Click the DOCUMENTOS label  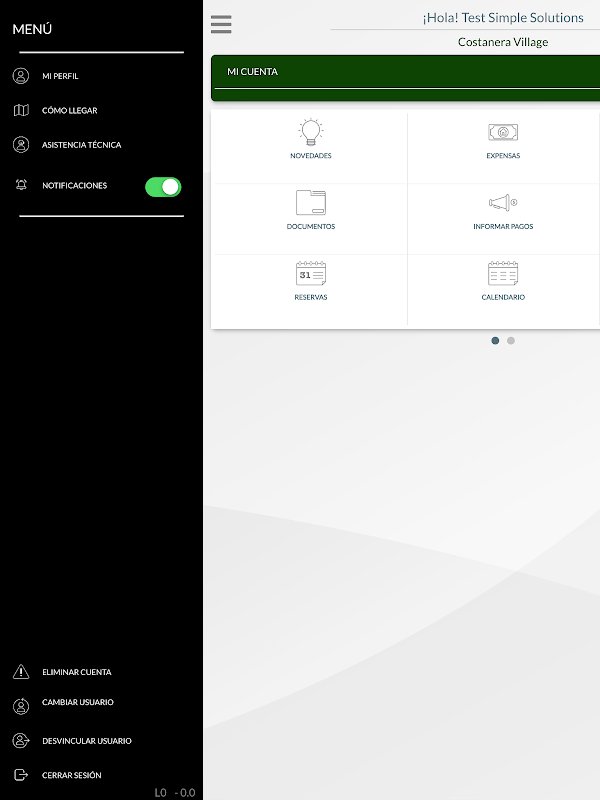click(x=311, y=227)
